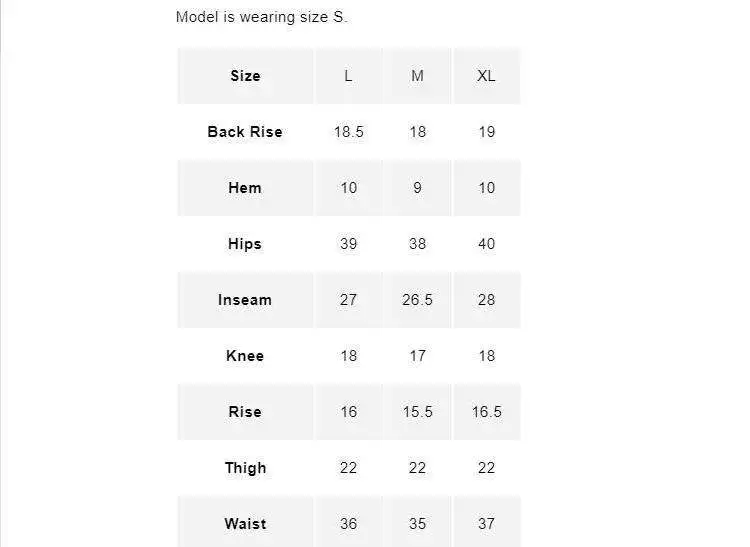The height and width of the screenshot is (547, 750).
Task: Click the Size header cell
Action: (x=245, y=76)
